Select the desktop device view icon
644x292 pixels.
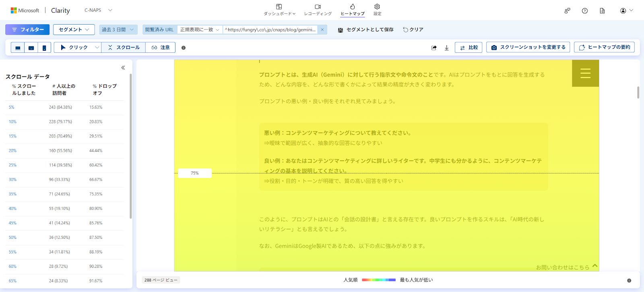tap(18, 48)
